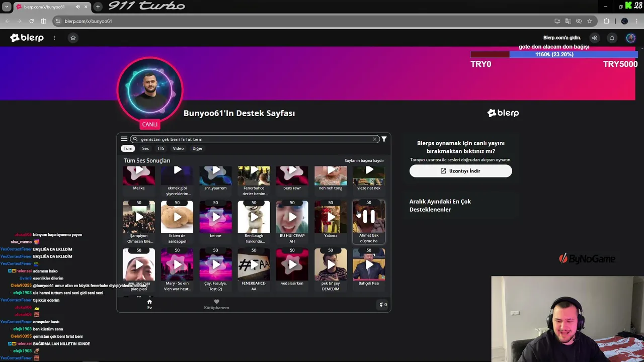Open the three-dot menu beside Blerp logo
The height and width of the screenshot is (362, 644).
(54, 38)
